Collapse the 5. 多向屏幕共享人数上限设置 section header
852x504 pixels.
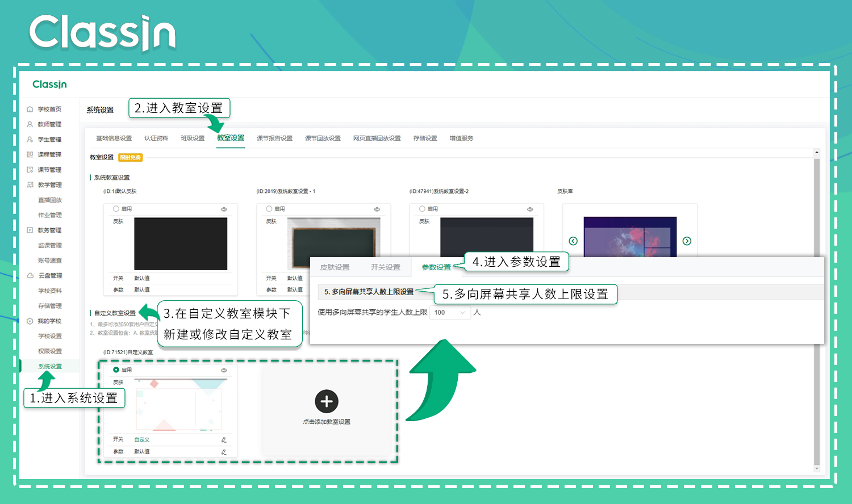pyautogui.click(x=369, y=292)
